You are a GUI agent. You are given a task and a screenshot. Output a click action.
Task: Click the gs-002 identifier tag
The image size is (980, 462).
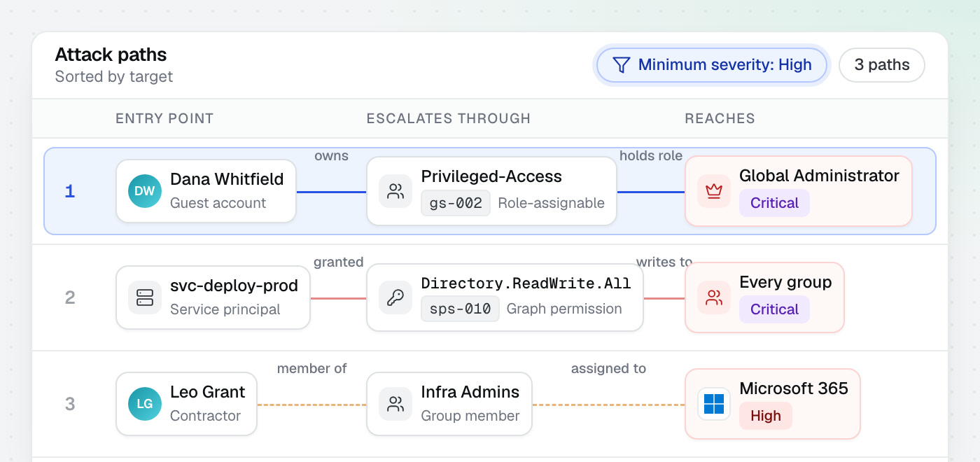click(x=456, y=204)
